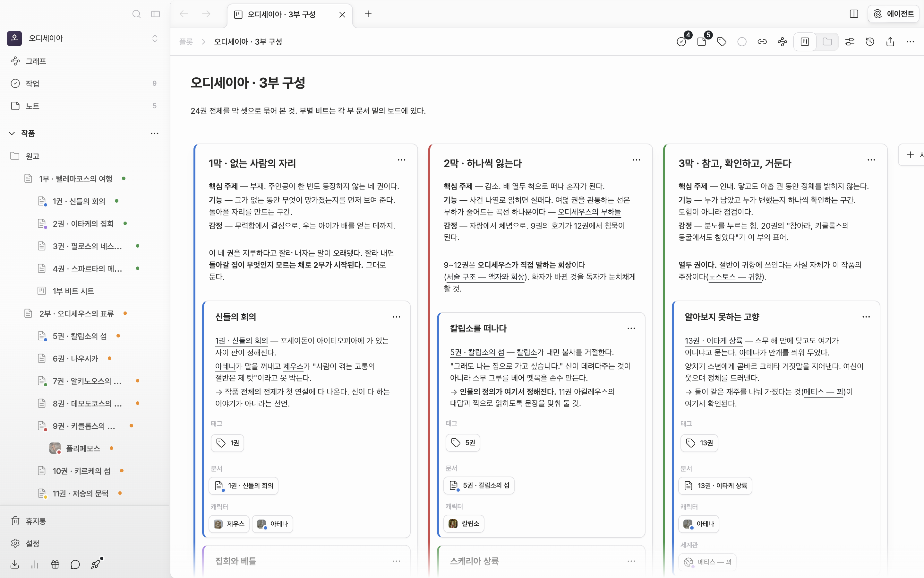This screenshot has width=924, height=578.
Task: Open 작업 in sidebar
Action: pos(85,83)
